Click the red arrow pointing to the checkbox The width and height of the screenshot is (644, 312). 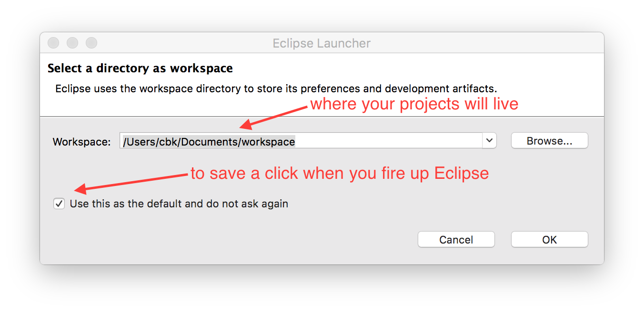[132, 183]
